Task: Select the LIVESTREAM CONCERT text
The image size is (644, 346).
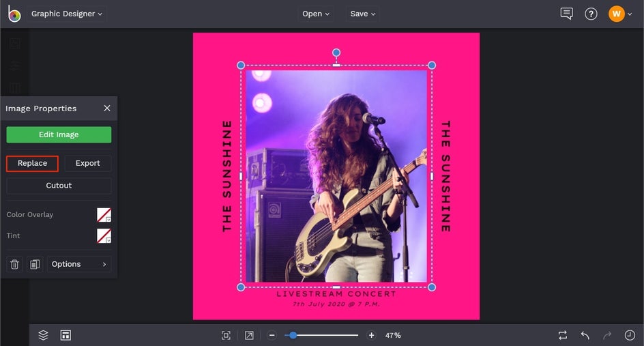Action: 336,294
